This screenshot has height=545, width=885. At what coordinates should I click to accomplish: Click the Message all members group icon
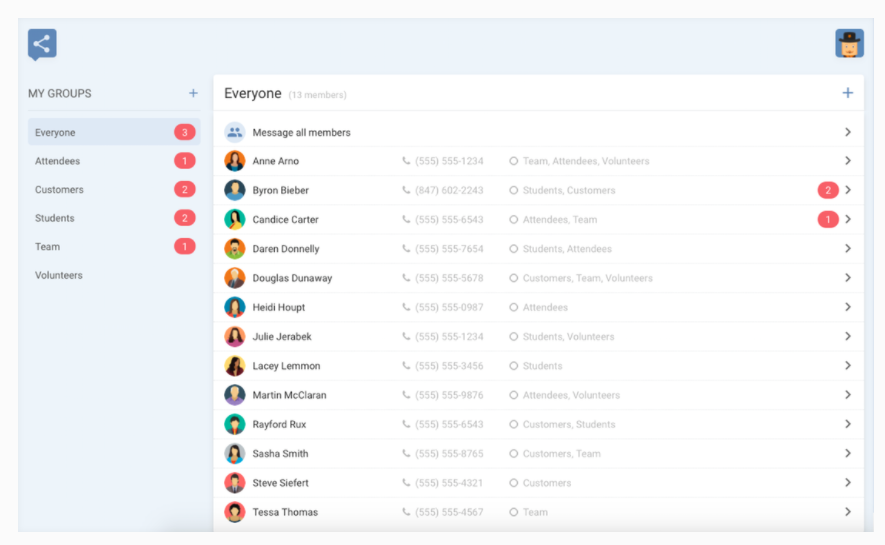coord(235,132)
